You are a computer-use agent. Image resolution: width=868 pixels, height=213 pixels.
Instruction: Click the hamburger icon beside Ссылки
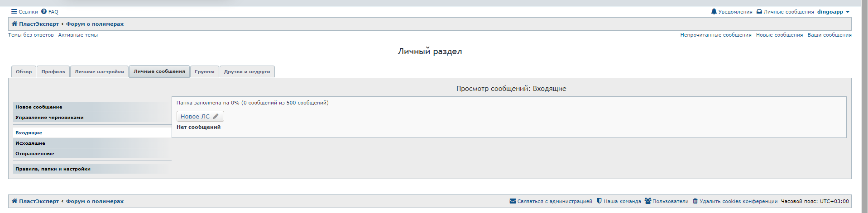[x=14, y=12]
